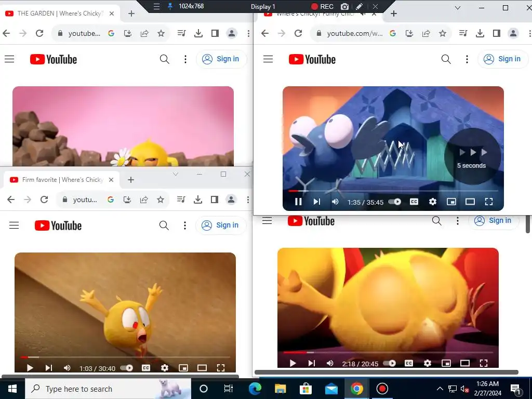The image size is (532, 399).
Task: Seek on the 35:45 video progress bar
Action: 393,191
